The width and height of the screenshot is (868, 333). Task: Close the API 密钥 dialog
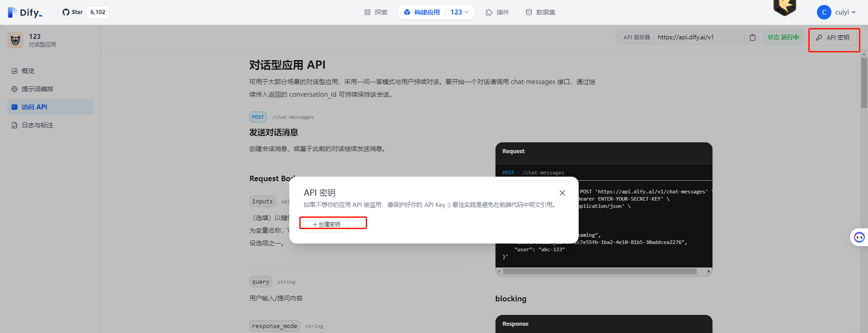coord(562,193)
